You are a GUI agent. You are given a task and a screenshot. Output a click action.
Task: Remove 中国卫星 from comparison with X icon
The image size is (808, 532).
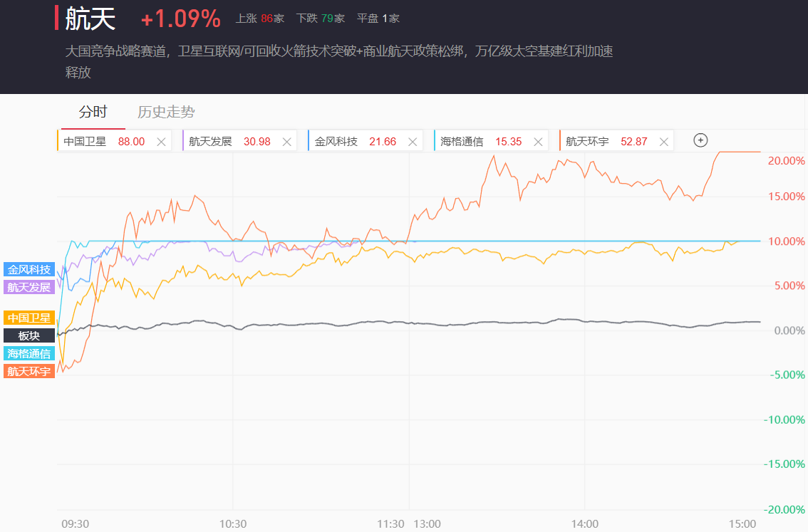click(161, 142)
